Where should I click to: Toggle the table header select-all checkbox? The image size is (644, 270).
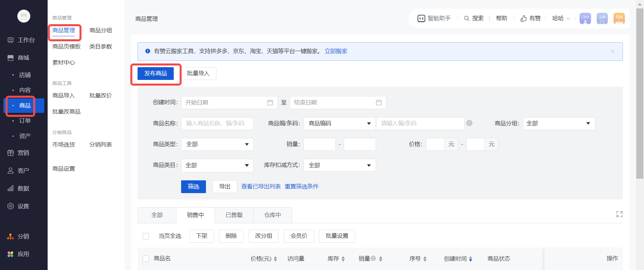point(146,259)
